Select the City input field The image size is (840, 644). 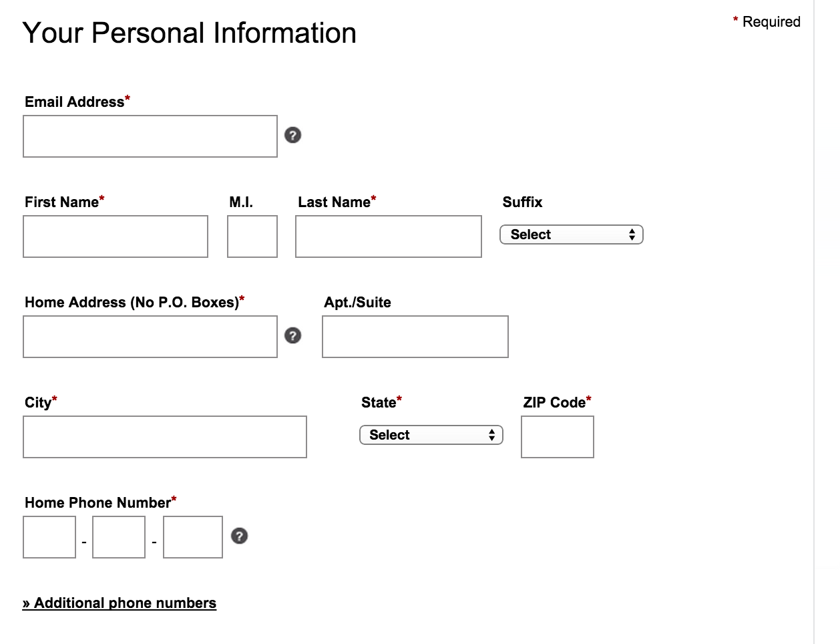pyautogui.click(x=165, y=437)
